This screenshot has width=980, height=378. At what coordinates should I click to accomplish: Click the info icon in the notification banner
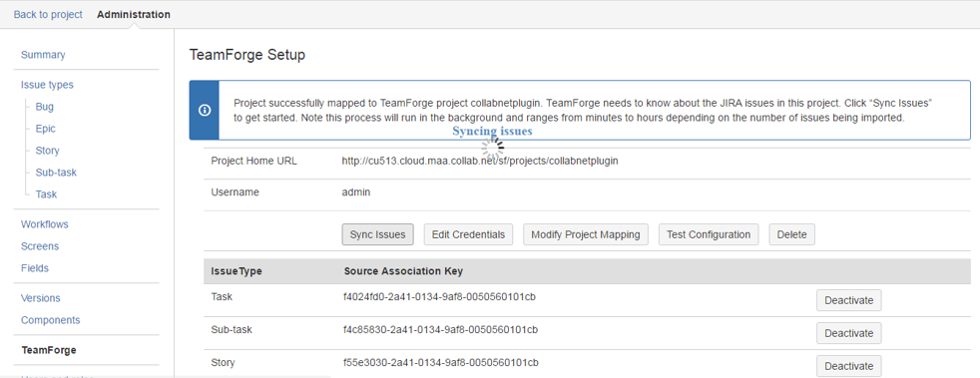point(204,110)
